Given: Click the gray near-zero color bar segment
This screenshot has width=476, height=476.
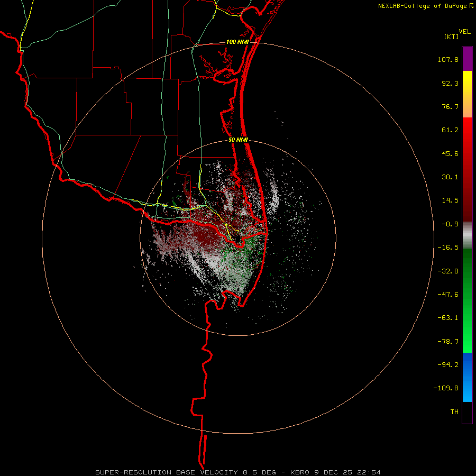Looking at the screenshot, I should 467,235.
